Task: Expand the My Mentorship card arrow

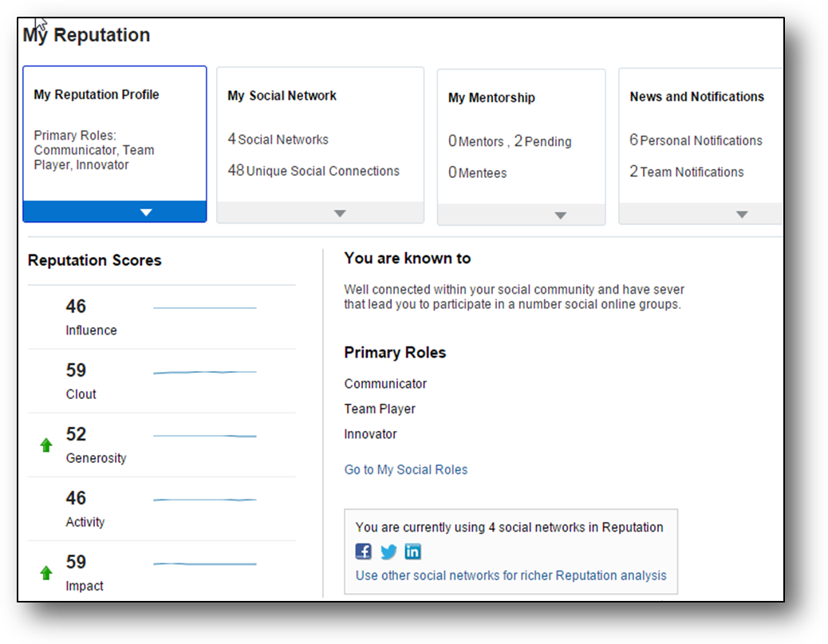Action: (560, 215)
